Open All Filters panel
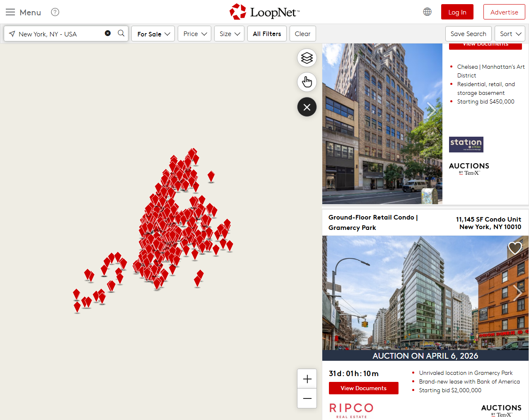The image size is (529, 420). (267, 34)
